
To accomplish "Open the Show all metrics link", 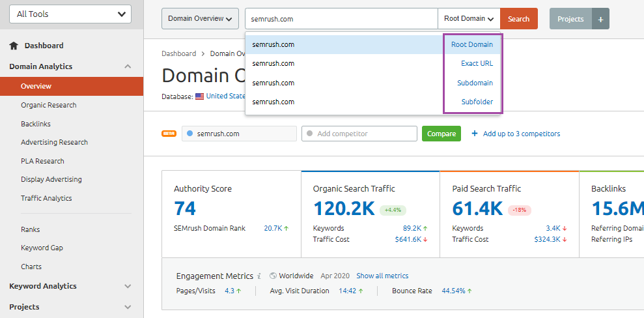I will click(382, 276).
